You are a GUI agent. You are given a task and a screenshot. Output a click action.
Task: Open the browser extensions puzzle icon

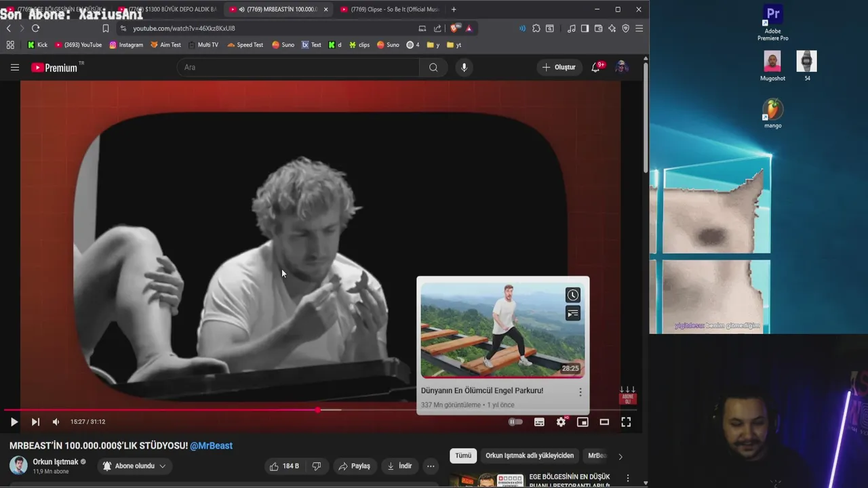[536, 28]
